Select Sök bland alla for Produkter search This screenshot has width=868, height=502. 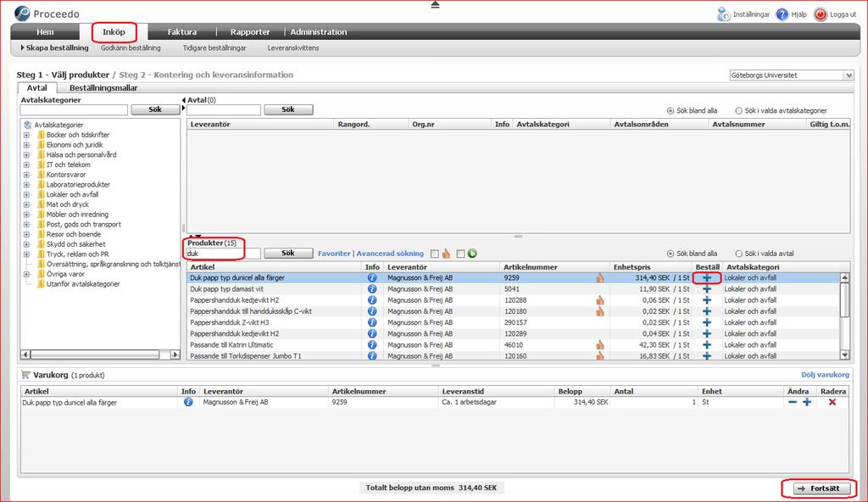(670, 254)
